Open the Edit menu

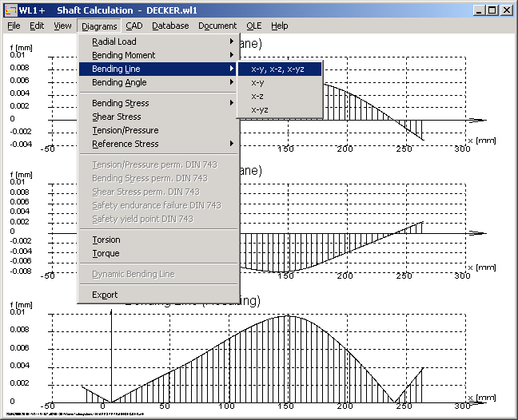tap(37, 26)
